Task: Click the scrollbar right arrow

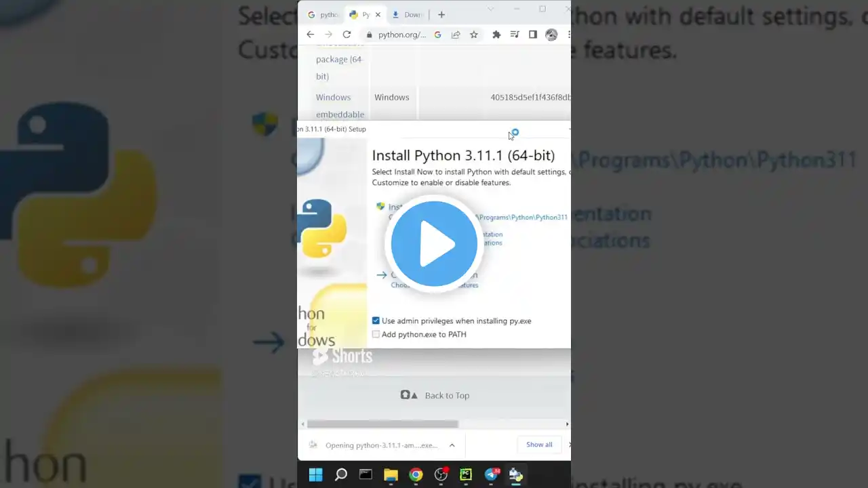Action: [567, 424]
